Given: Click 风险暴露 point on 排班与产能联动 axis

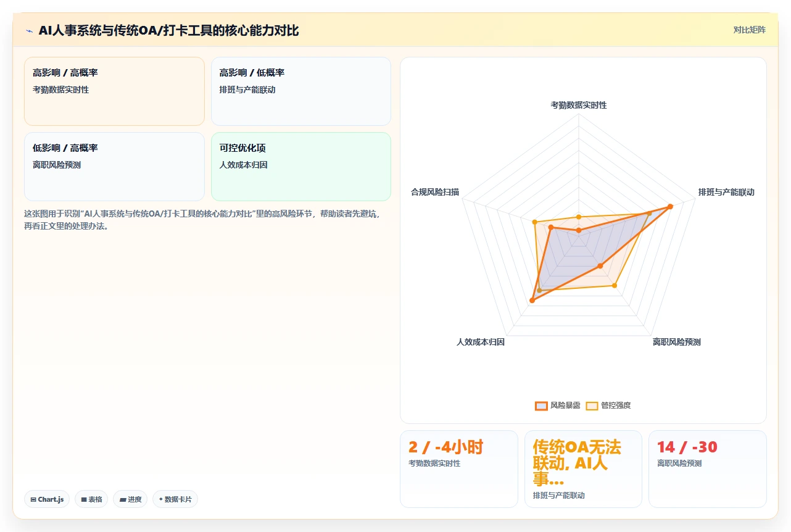Looking at the screenshot, I should coord(670,206).
